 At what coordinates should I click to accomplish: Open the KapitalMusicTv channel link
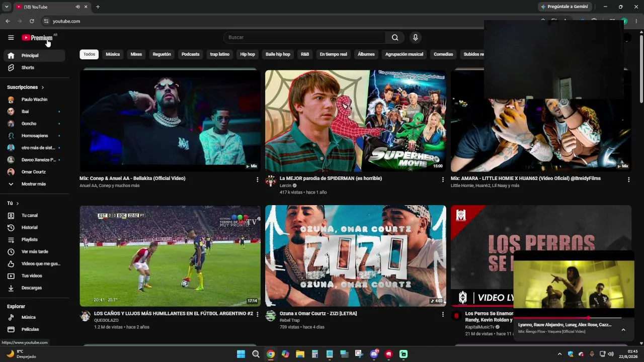click(479, 327)
